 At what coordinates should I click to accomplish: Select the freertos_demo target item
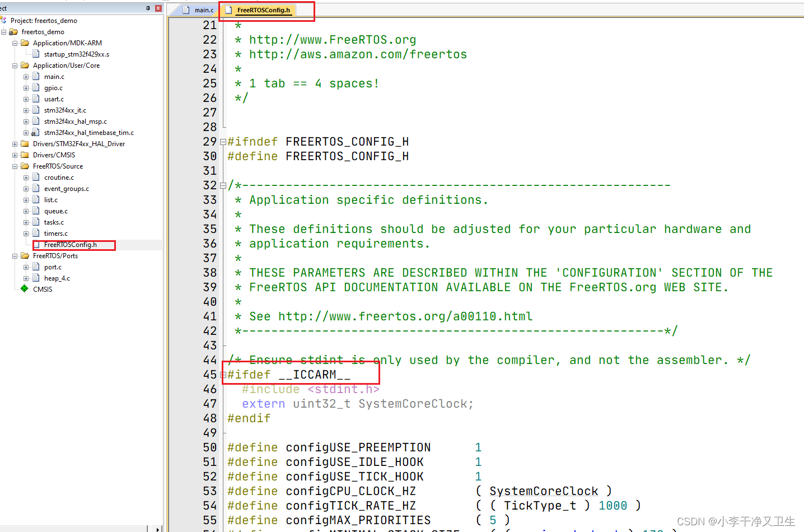click(x=43, y=32)
